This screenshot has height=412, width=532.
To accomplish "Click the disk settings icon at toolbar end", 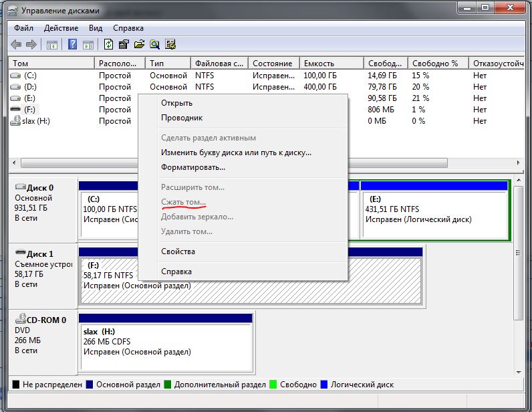I will 170,45.
